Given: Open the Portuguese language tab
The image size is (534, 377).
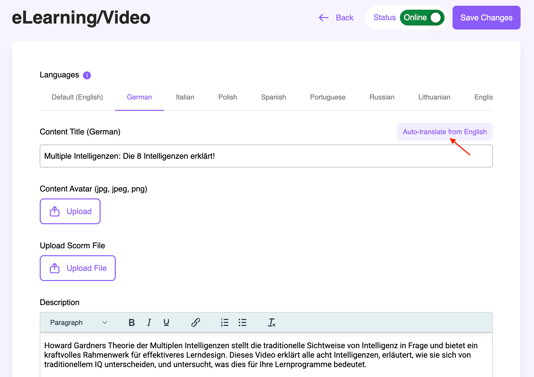Looking at the screenshot, I should [x=328, y=97].
